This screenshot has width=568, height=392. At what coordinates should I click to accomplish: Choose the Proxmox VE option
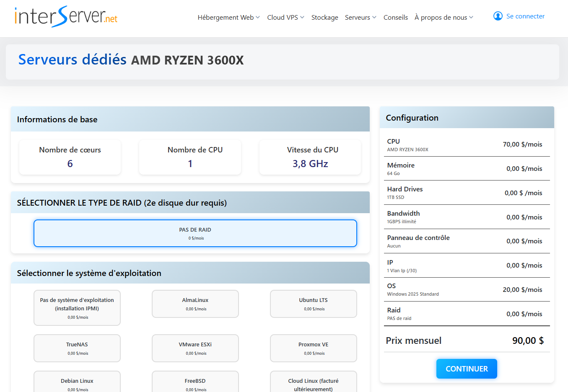313,348
